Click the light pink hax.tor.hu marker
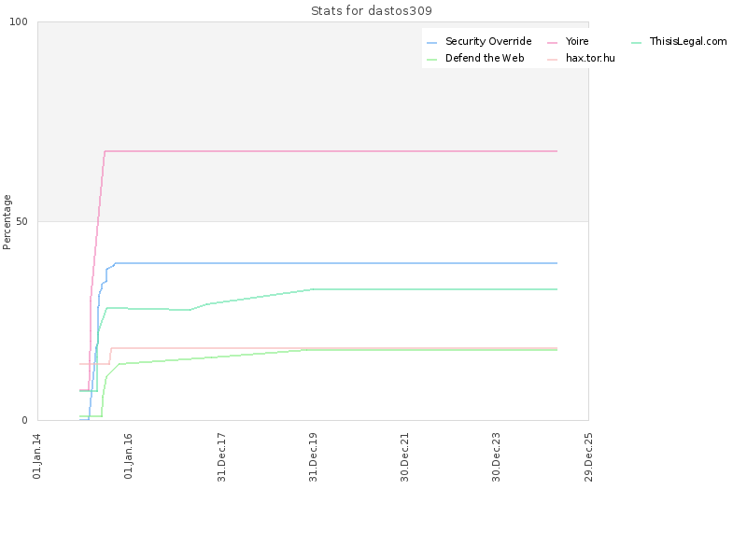Image resolution: width=747 pixels, height=560 pixels. click(552, 59)
